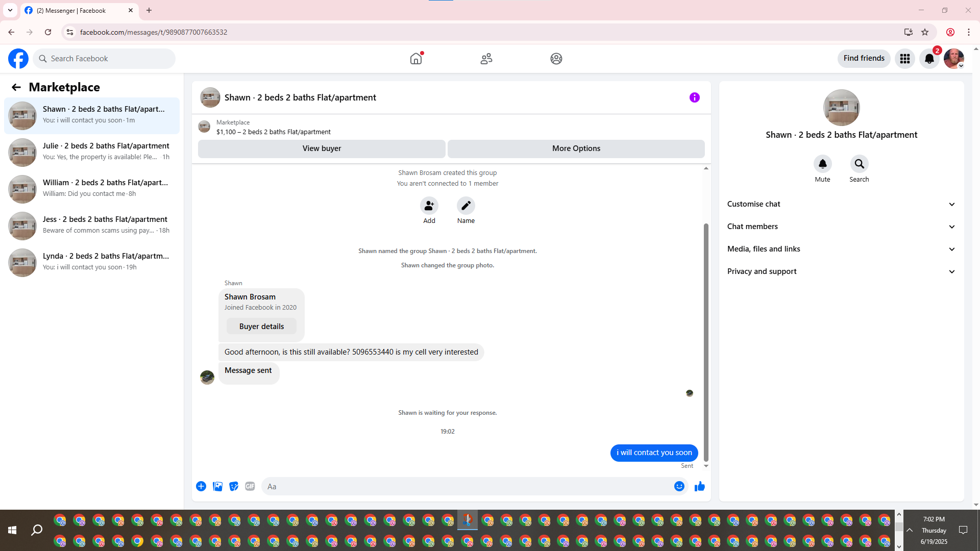This screenshot has width=980, height=551.
Task: Open more actions plus icon in composer
Action: point(201,486)
